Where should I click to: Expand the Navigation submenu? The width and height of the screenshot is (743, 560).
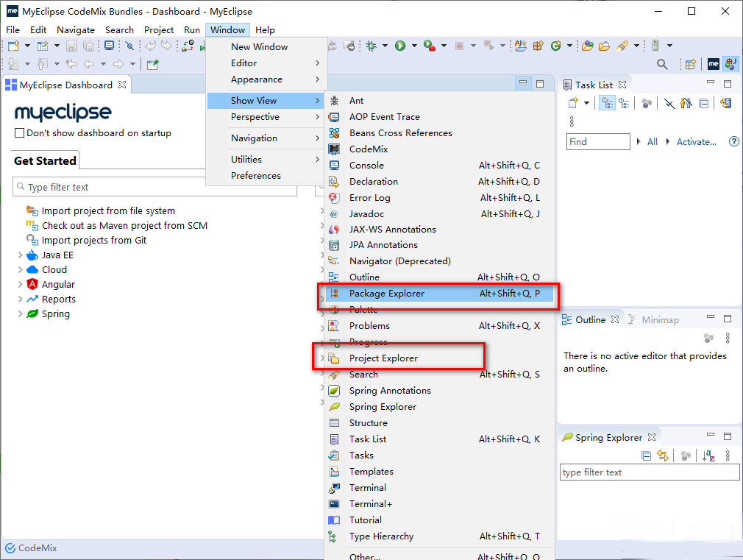pyautogui.click(x=266, y=138)
